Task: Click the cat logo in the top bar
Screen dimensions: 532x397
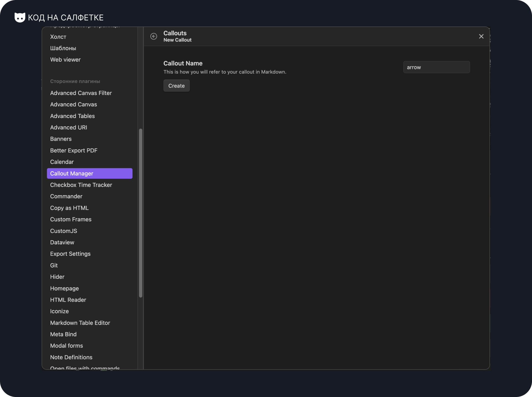Action: tap(20, 17)
